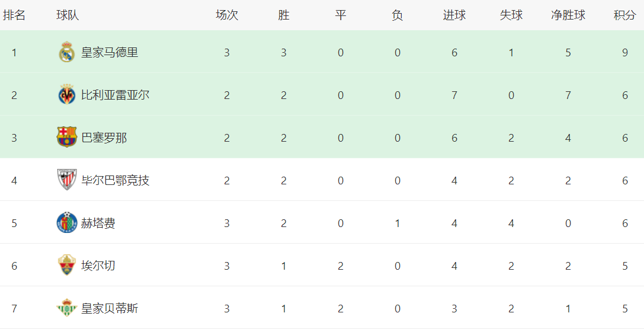The width and height of the screenshot is (644, 329).
Task: Click the Athletic Bilbao club crest
Action: [66, 180]
